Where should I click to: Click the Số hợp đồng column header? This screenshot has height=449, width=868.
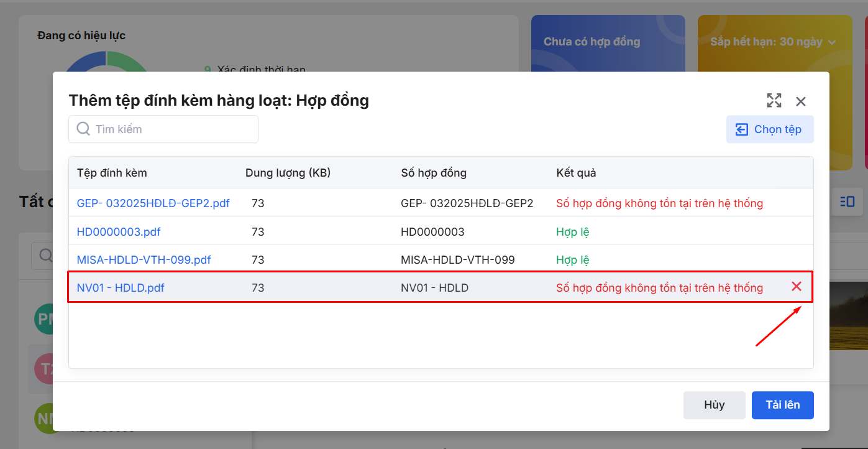click(x=434, y=173)
